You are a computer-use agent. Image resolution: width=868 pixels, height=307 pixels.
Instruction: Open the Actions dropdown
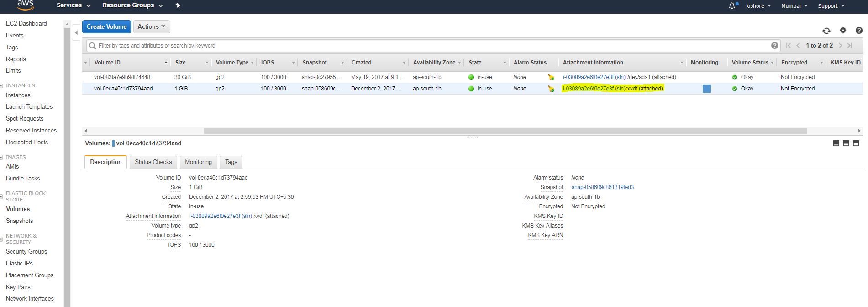click(x=152, y=26)
